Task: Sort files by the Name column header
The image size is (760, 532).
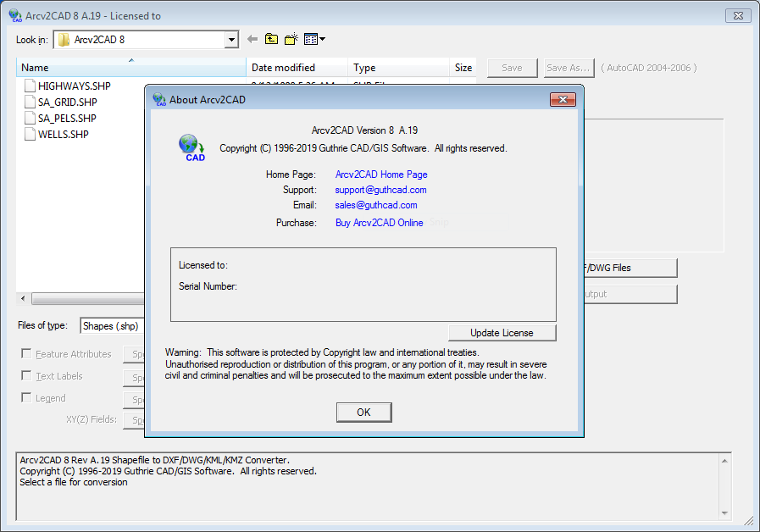Action: coord(130,68)
